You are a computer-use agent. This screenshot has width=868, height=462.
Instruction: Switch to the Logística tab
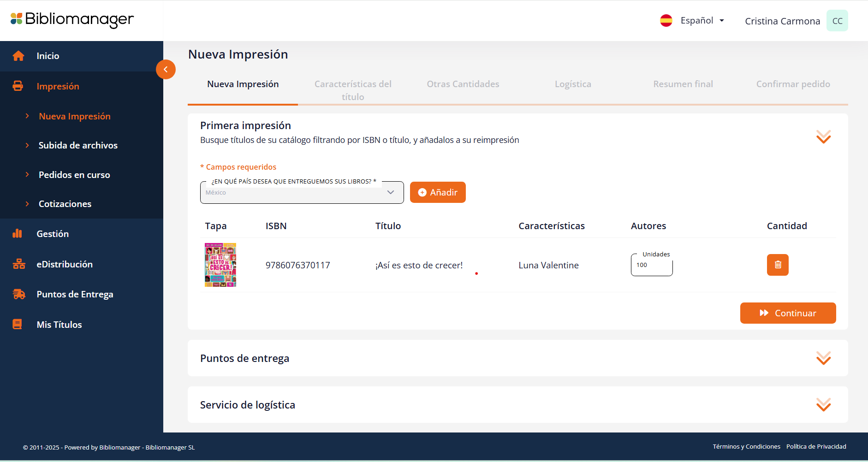tap(573, 84)
